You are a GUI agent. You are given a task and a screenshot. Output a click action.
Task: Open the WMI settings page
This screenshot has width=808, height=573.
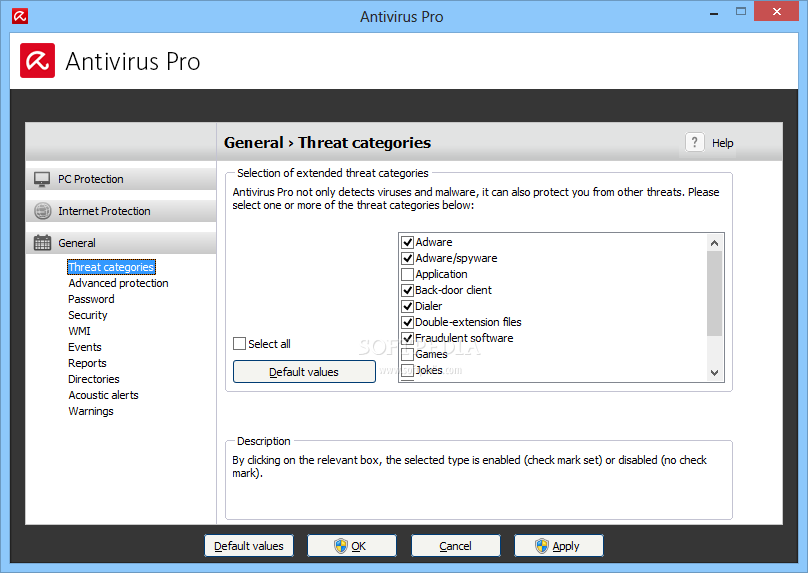79,331
